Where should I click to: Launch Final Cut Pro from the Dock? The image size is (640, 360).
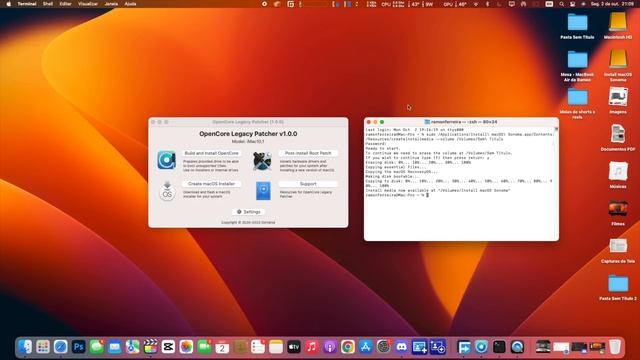tap(150, 347)
